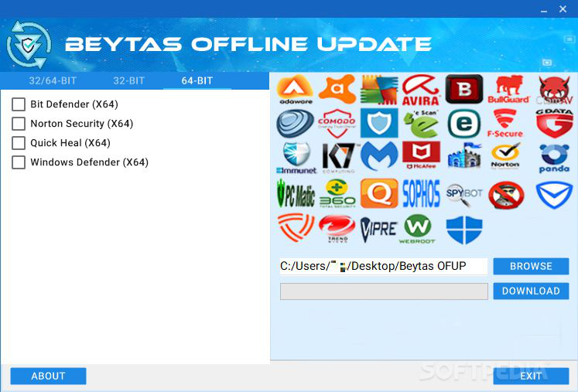Click the ESET teal e logo
This screenshot has height=392, width=578.
tap(464, 124)
